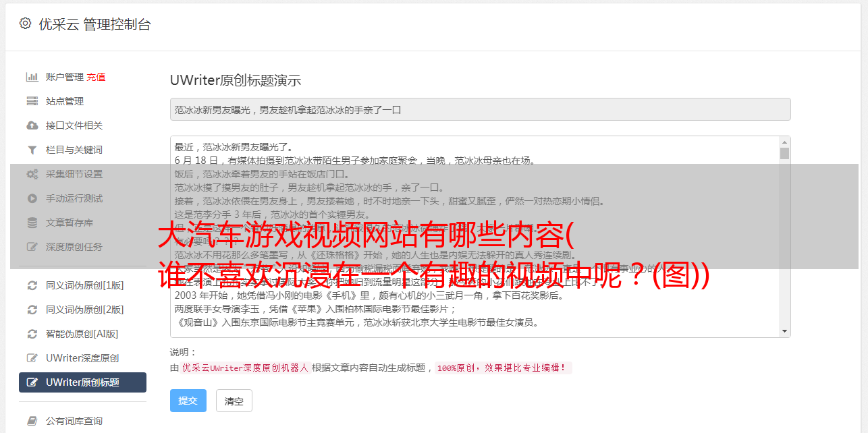
Task: Click the gear icon beside 优采云 管理控制台
Action: 25,24
